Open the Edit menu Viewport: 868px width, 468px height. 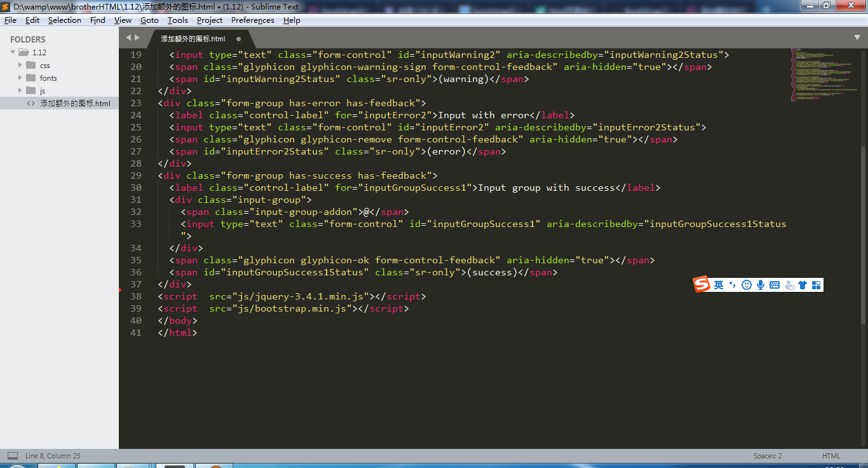(32, 20)
